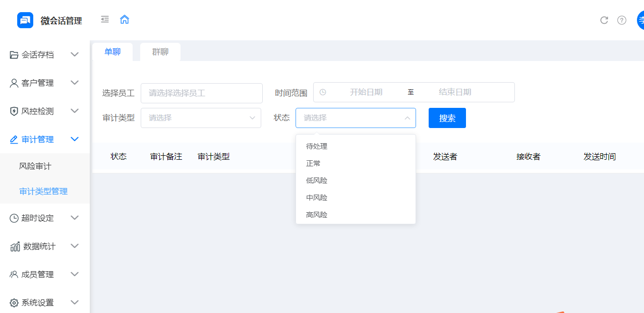Screen dimensions: 644x313
Task: Collapse the sidebar using the collapse icon
Action: pyautogui.click(x=104, y=19)
